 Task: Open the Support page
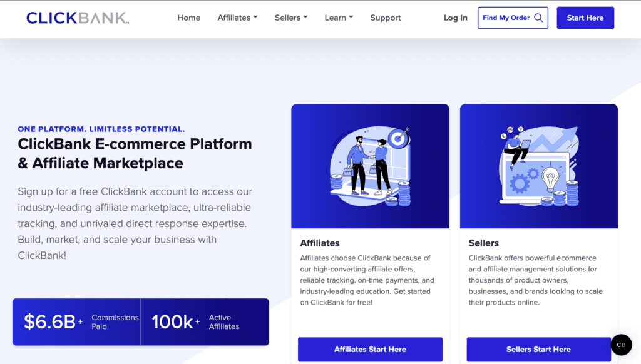386,18
